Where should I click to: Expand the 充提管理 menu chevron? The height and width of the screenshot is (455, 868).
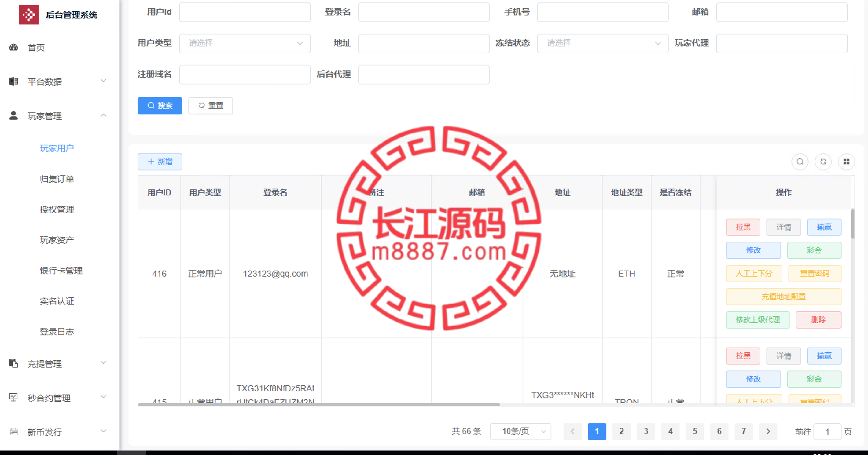[103, 363]
